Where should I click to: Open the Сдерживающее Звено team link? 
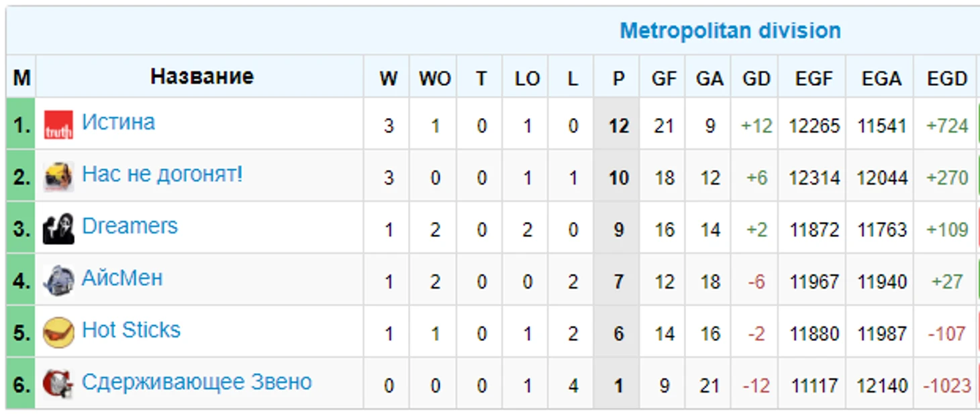(x=197, y=382)
